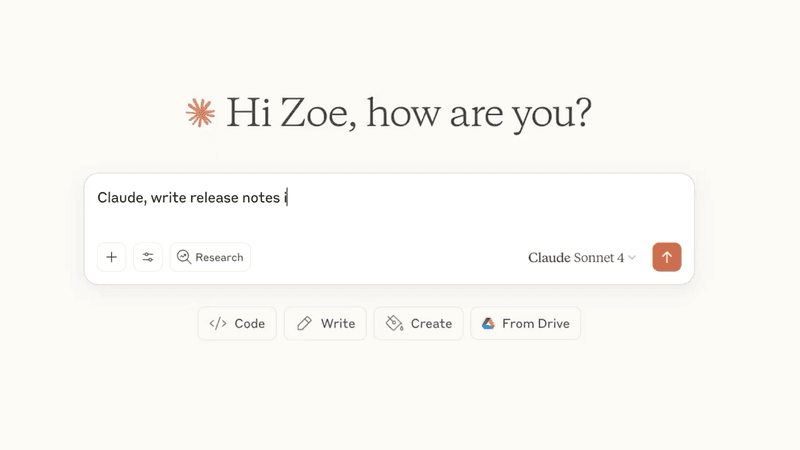This screenshot has width=800, height=450.
Task: Send the message with orange arrow button
Action: [666, 257]
